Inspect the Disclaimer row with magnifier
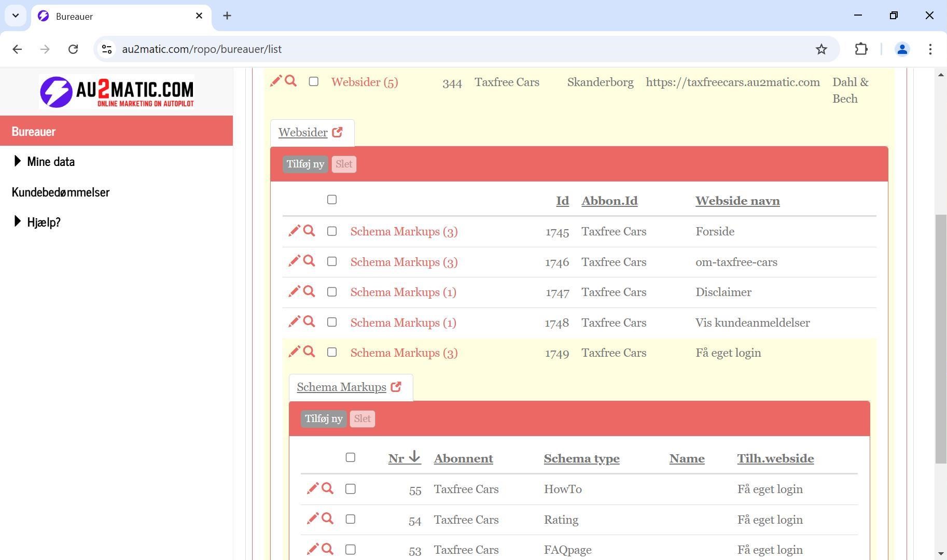Viewport: 947px width, 560px height. coord(309,291)
